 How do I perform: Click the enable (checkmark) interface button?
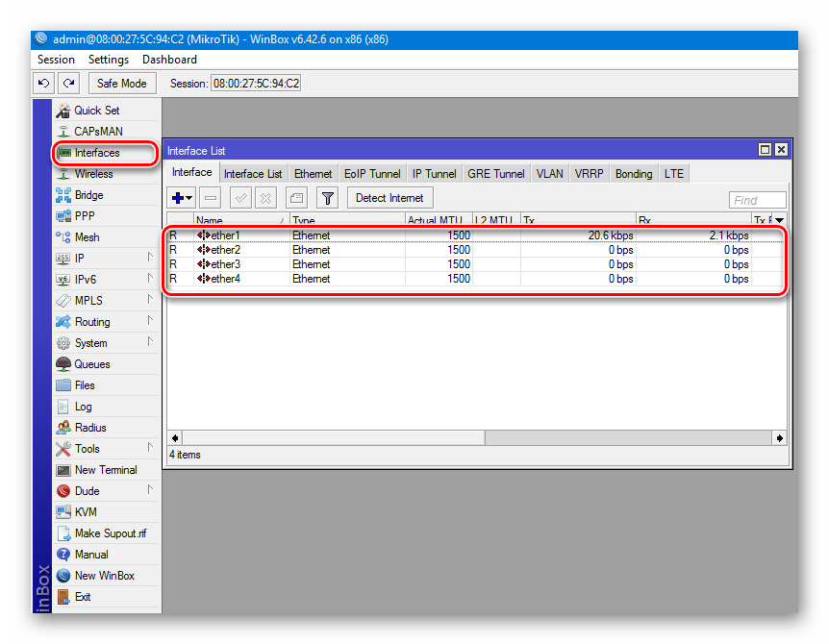(240, 198)
